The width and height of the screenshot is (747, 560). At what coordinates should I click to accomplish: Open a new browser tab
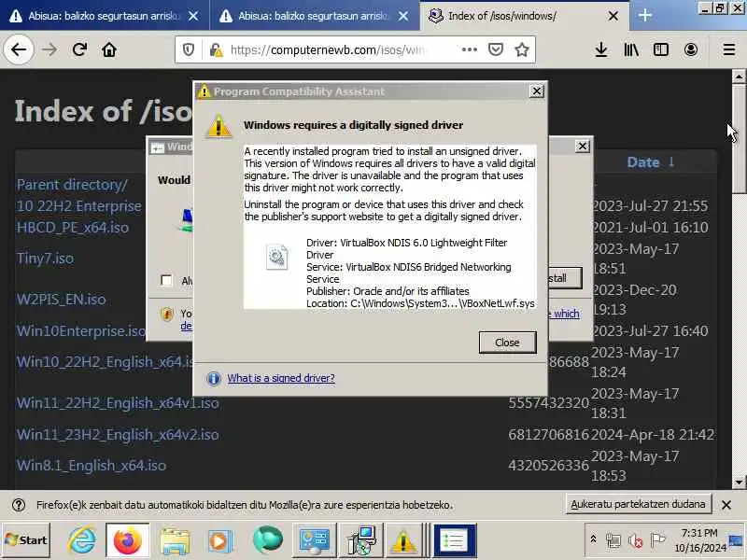tap(645, 15)
